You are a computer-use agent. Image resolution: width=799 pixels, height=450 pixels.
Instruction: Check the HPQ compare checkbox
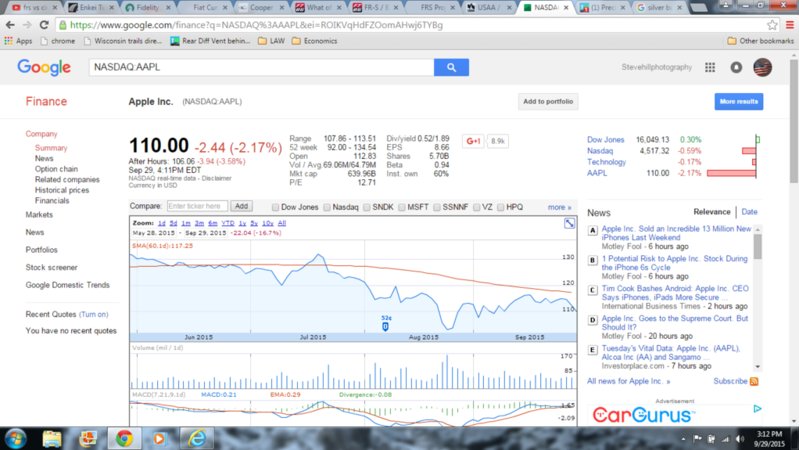click(500, 207)
